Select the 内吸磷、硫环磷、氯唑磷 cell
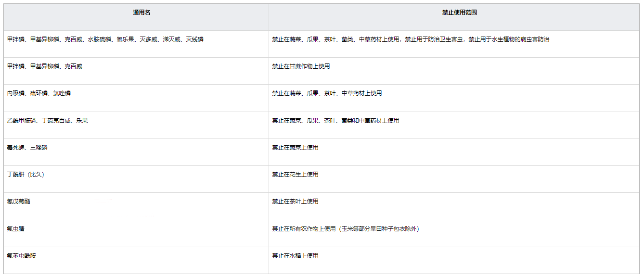This screenshot has width=644, height=277. coord(39,93)
